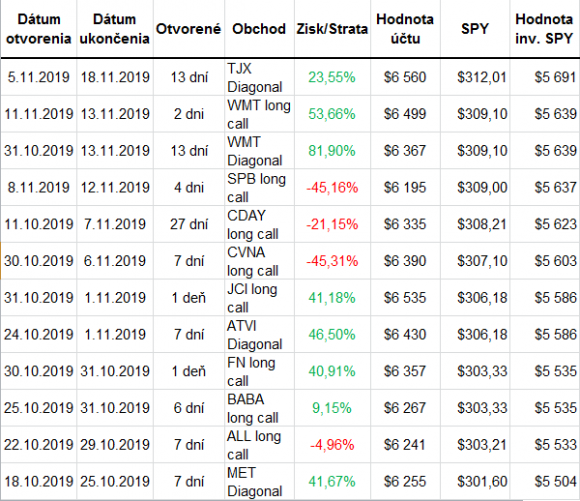Click the closing date 18.11.2019
The height and width of the screenshot is (501, 580).
tap(115, 77)
